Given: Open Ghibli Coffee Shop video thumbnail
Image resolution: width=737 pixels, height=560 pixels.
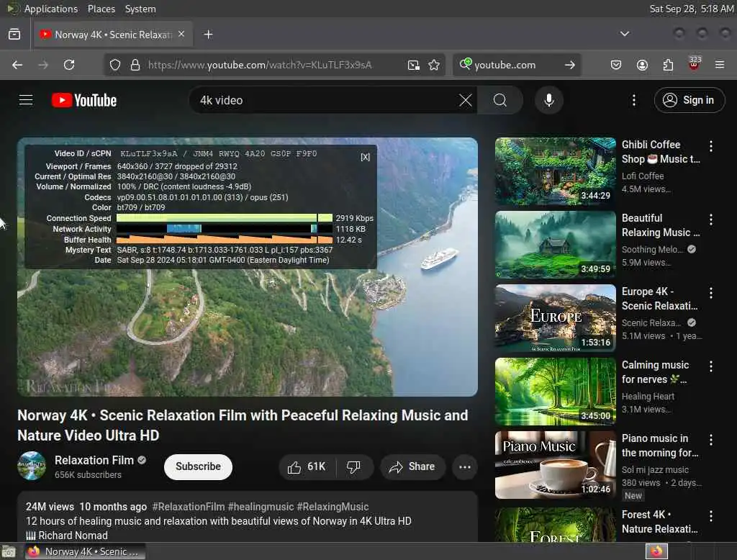Looking at the screenshot, I should (x=555, y=171).
